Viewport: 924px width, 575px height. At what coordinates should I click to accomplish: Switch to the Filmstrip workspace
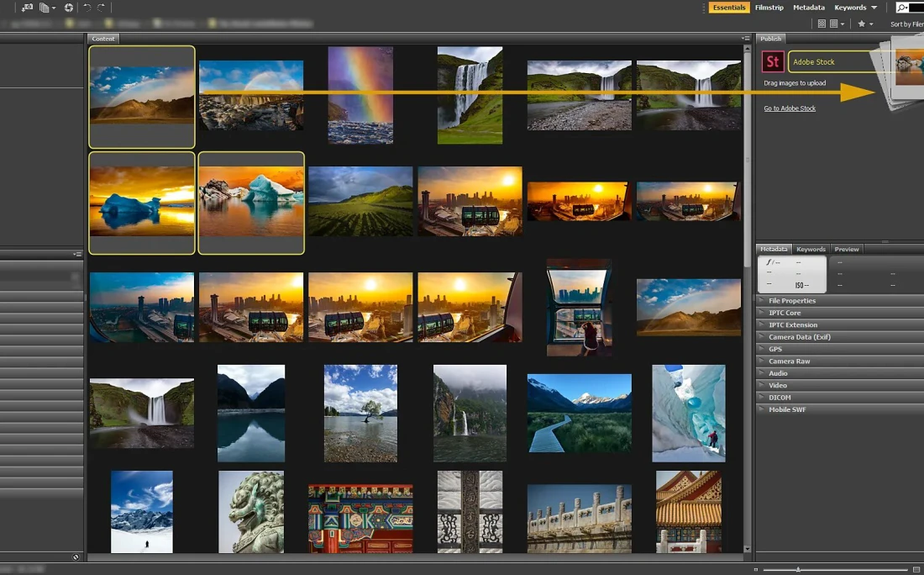(769, 8)
